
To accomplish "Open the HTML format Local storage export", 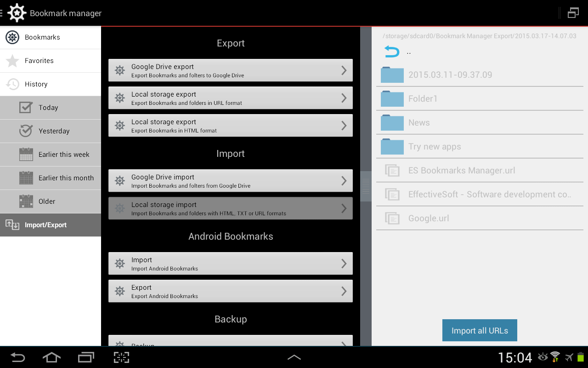I will tap(231, 125).
